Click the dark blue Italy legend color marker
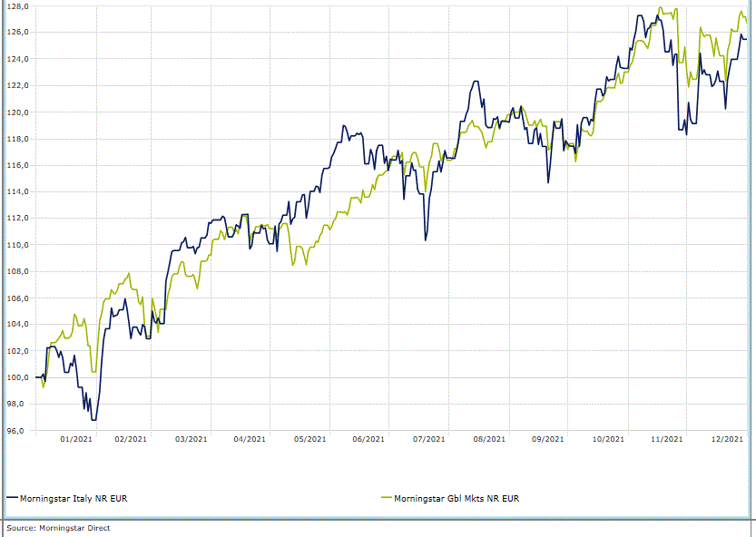Image resolution: width=756 pixels, height=537 pixels. (x=12, y=498)
